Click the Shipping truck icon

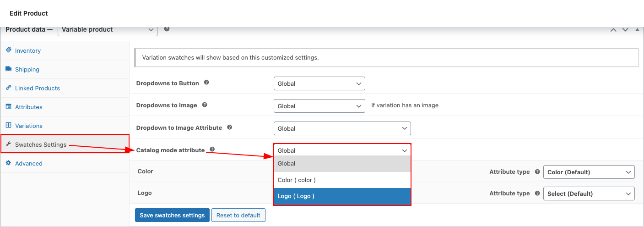(8, 69)
